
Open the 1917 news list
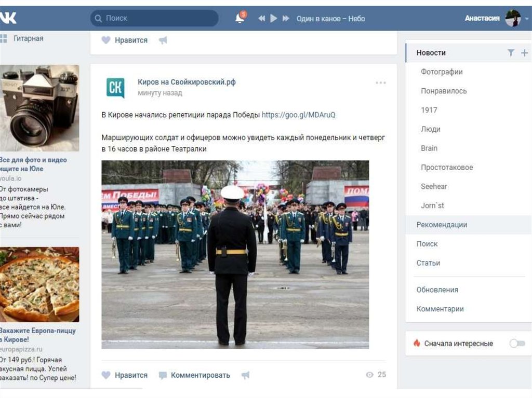click(429, 110)
